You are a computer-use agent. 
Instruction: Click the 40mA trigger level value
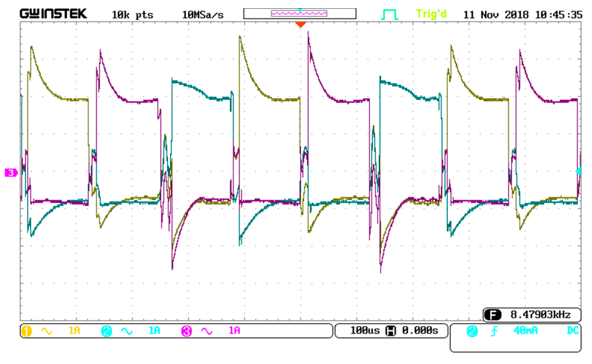(x=525, y=331)
